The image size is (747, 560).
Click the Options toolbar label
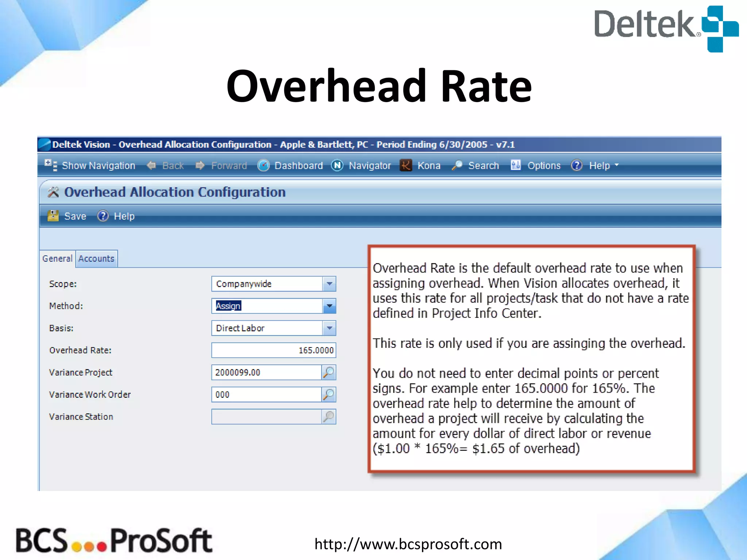pyautogui.click(x=544, y=166)
